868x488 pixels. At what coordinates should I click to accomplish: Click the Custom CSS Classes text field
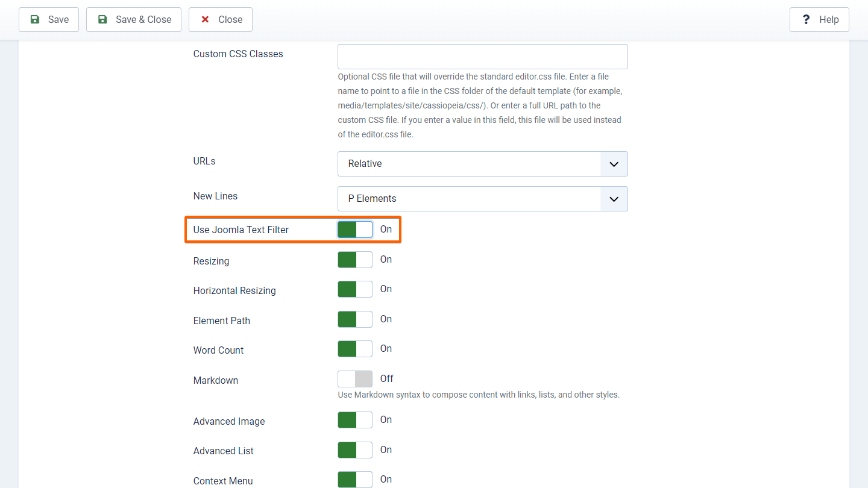[x=482, y=57]
